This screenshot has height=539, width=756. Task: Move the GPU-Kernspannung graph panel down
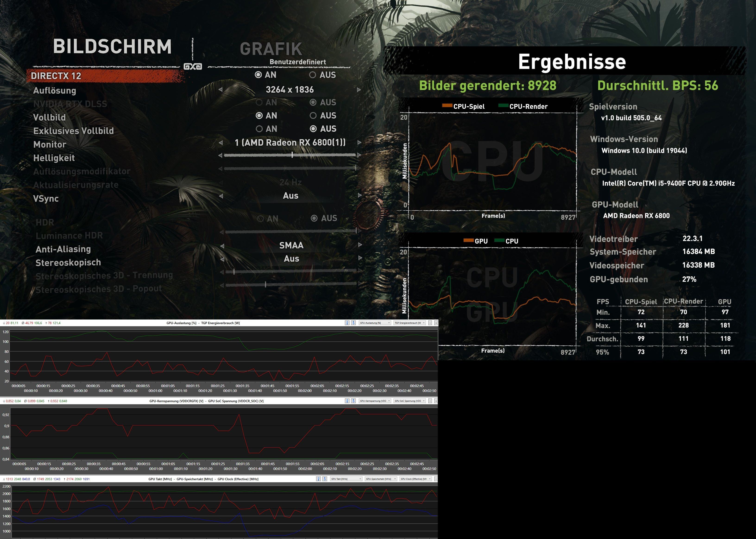coord(353,401)
